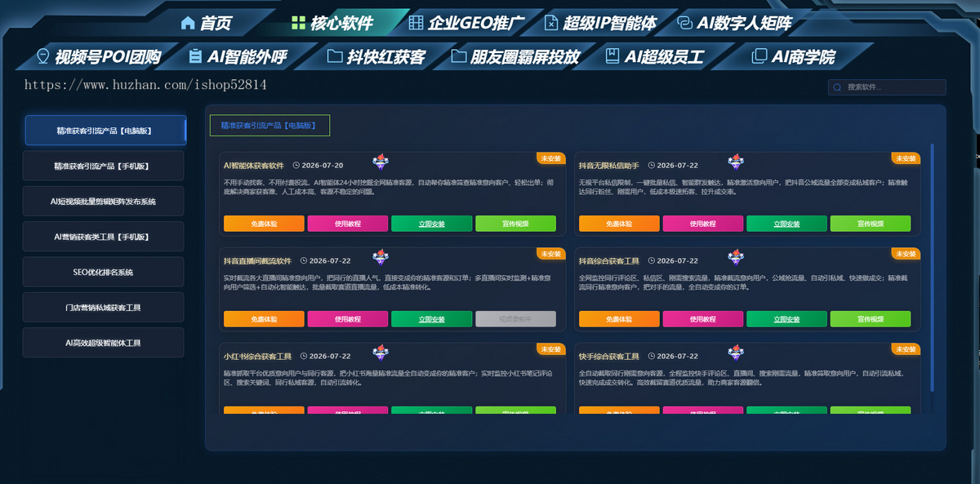This screenshot has width=980, height=484.
Task: Open AI营销获客类工具【手机版】 in the sidebar
Action: (103, 237)
